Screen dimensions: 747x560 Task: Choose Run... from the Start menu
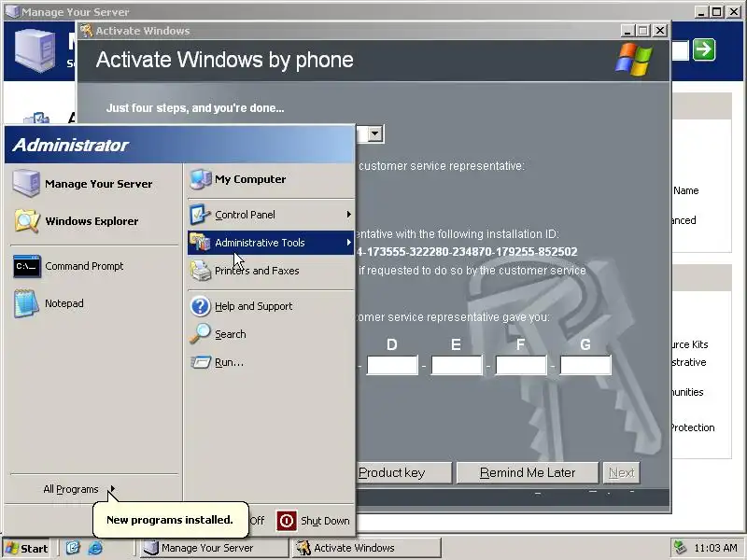[271, 362]
